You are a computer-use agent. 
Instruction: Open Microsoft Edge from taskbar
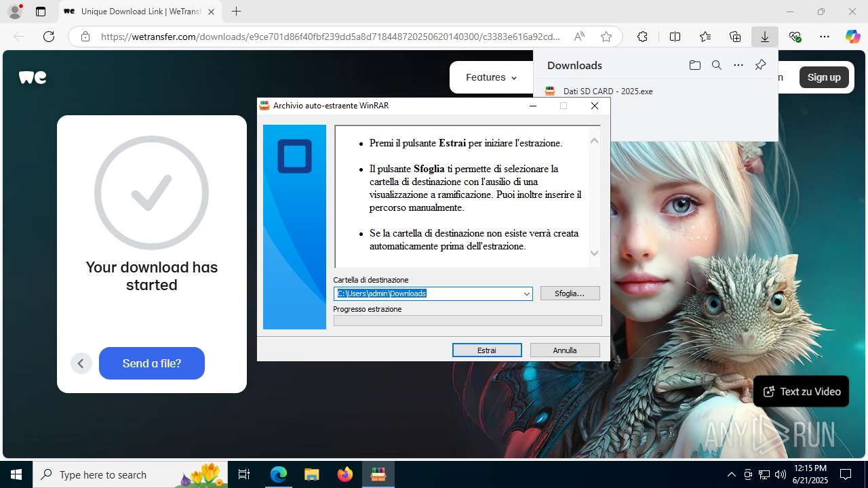click(278, 474)
